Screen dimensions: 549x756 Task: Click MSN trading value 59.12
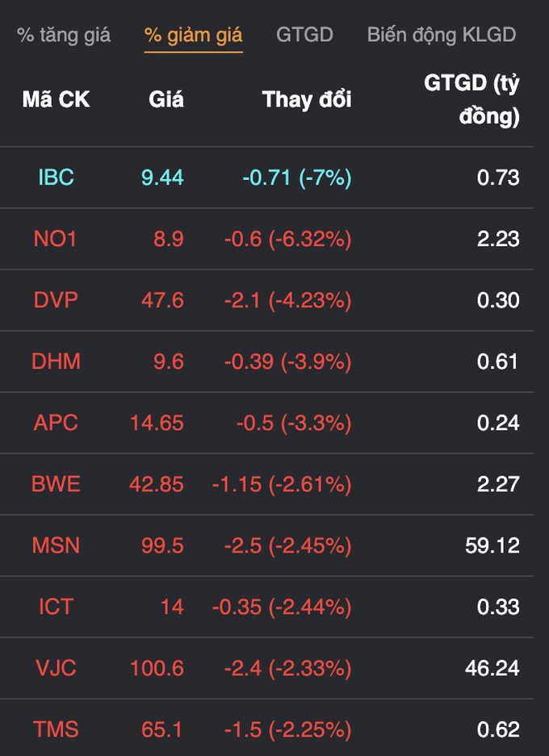pos(492,545)
